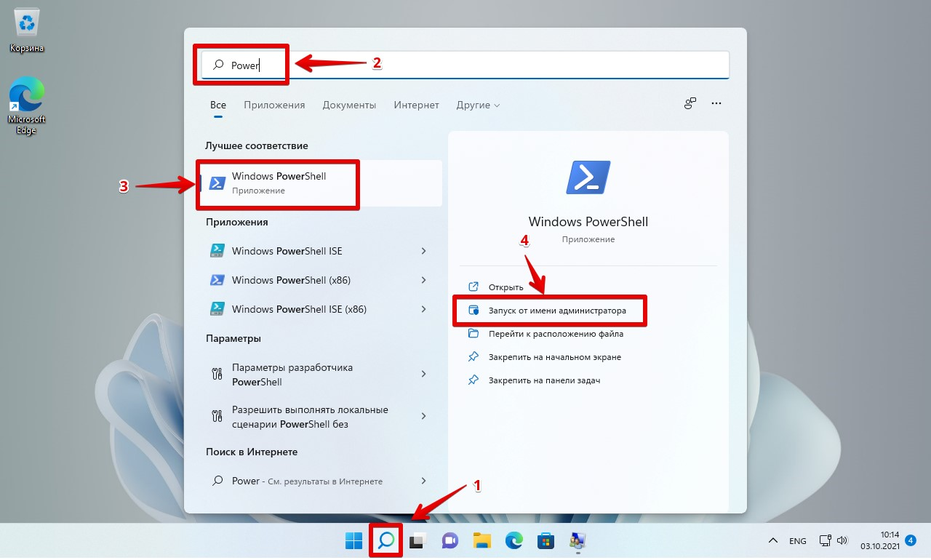
Task: Click the last pinned taskbar app icon
Action: [x=578, y=540]
